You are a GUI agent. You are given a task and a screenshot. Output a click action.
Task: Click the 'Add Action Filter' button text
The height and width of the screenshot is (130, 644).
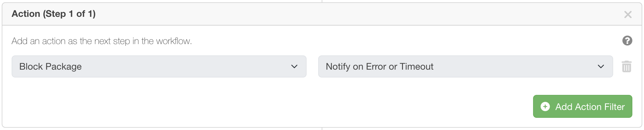590,107
